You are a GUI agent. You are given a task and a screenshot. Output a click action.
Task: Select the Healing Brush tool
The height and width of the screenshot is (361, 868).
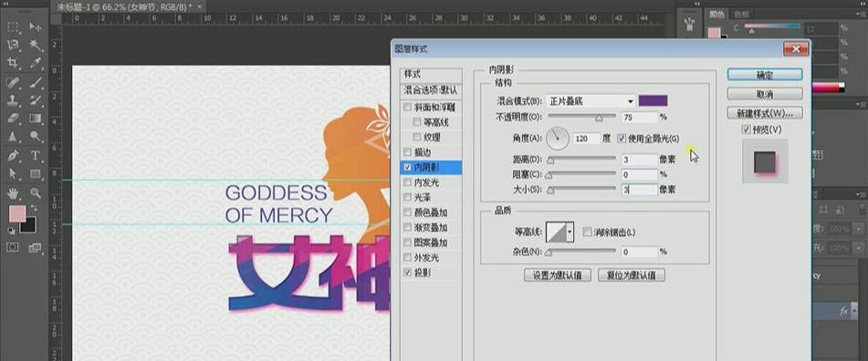14,84
